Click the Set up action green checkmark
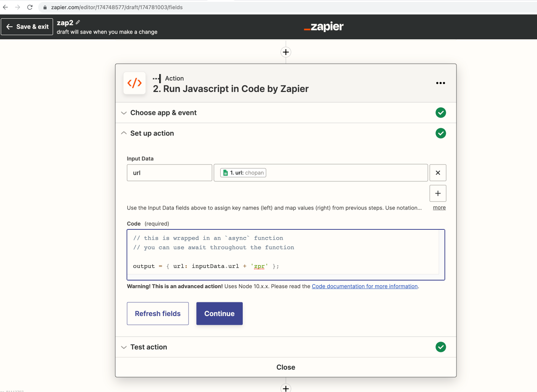The height and width of the screenshot is (392, 537). pos(441,133)
